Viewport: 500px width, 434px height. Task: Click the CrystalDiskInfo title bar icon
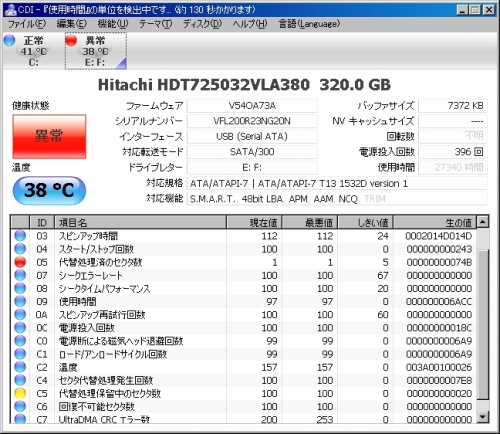point(10,10)
